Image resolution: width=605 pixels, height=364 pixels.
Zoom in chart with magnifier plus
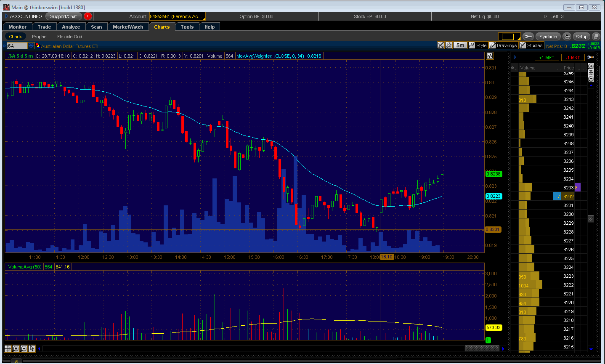point(16,348)
